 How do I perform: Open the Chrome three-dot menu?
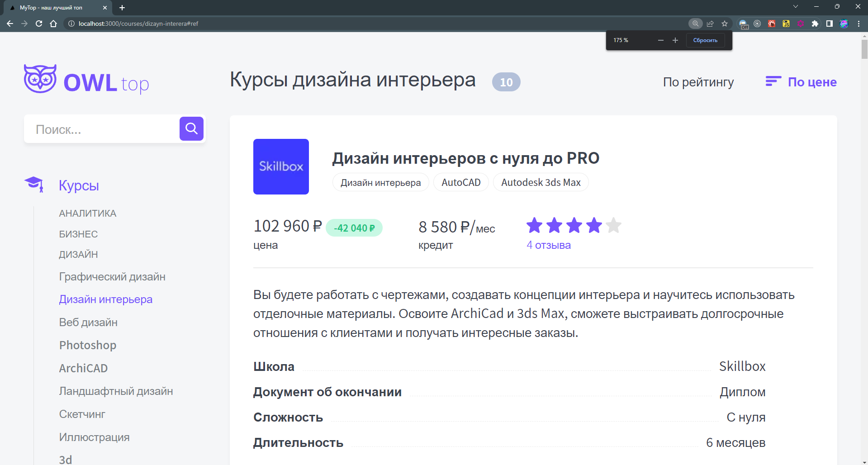pos(859,24)
